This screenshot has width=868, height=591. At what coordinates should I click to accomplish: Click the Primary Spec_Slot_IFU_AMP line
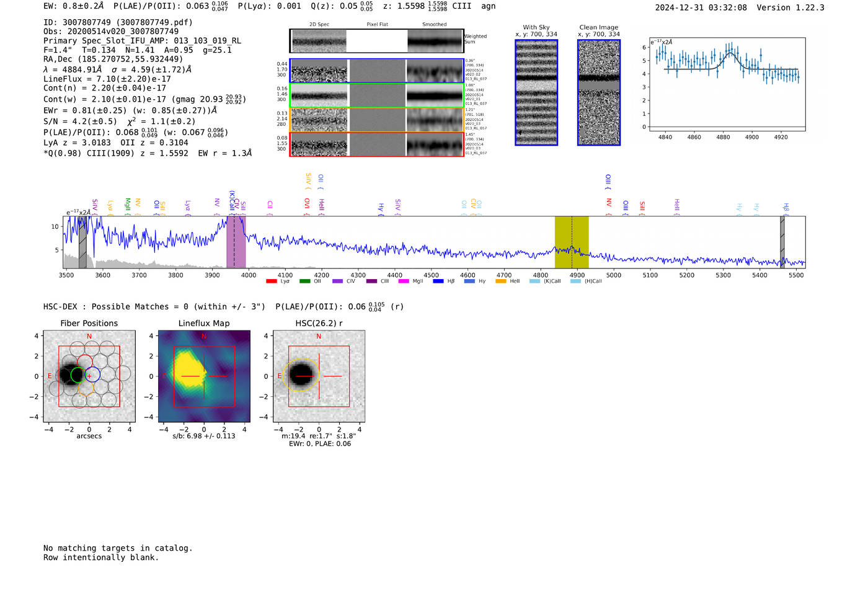coord(142,41)
